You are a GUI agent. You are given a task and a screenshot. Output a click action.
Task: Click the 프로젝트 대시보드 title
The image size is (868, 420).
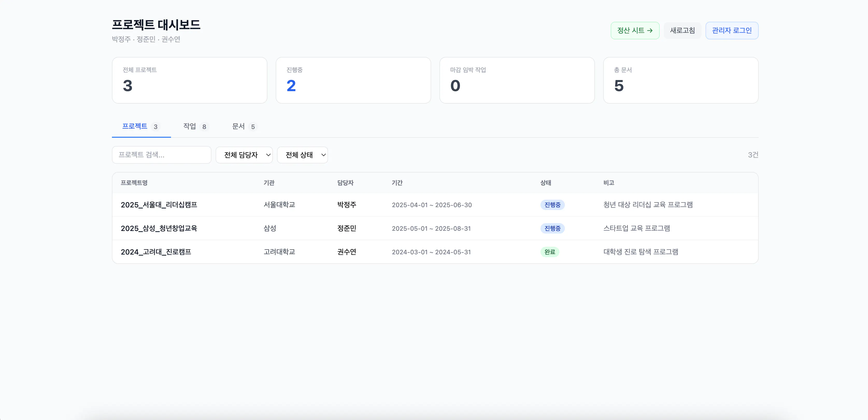156,25
